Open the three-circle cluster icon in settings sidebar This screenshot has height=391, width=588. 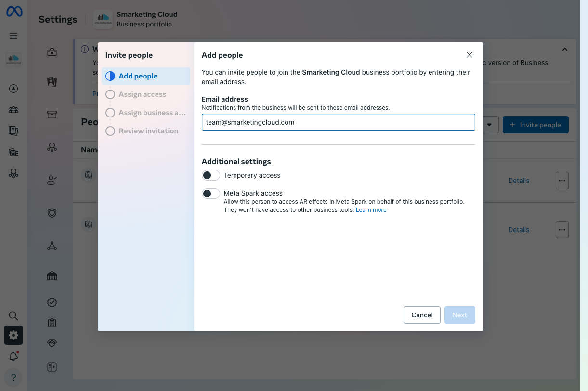pyautogui.click(x=52, y=147)
